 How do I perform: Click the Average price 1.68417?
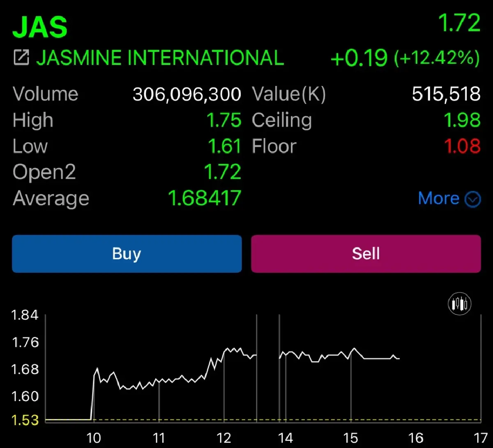205,199
